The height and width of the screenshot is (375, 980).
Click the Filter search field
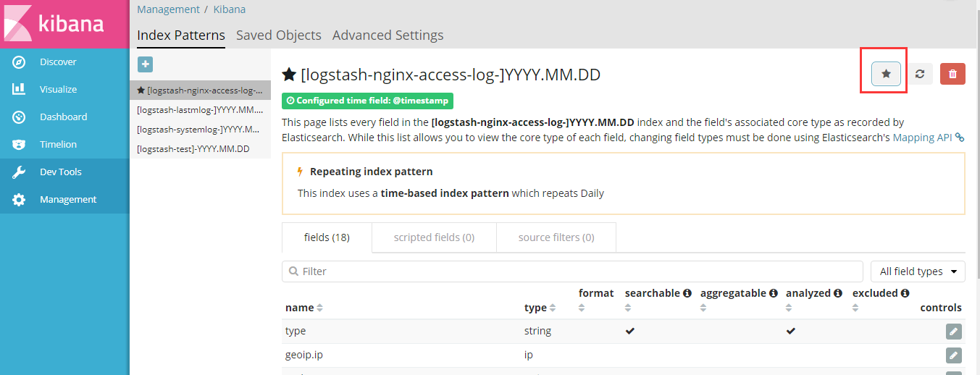572,271
